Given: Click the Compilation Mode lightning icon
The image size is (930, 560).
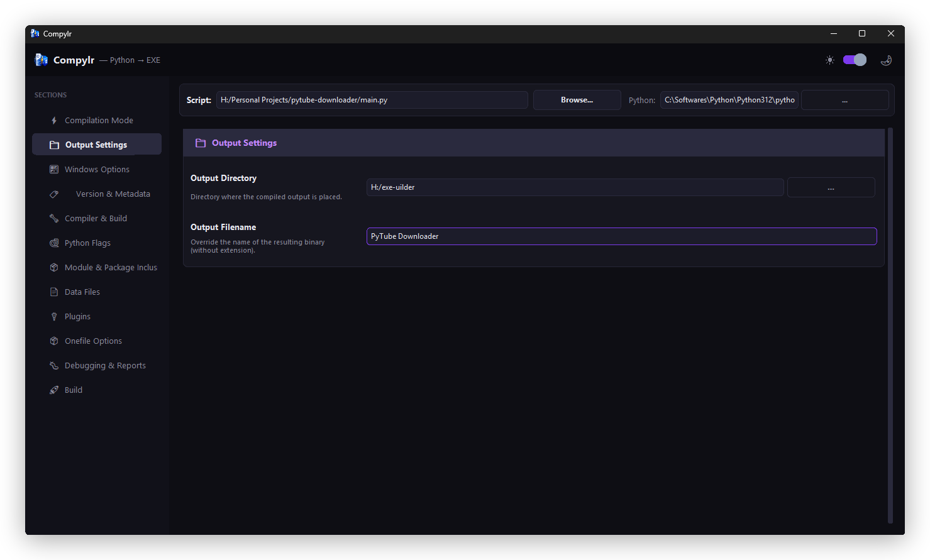Looking at the screenshot, I should (54, 121).
